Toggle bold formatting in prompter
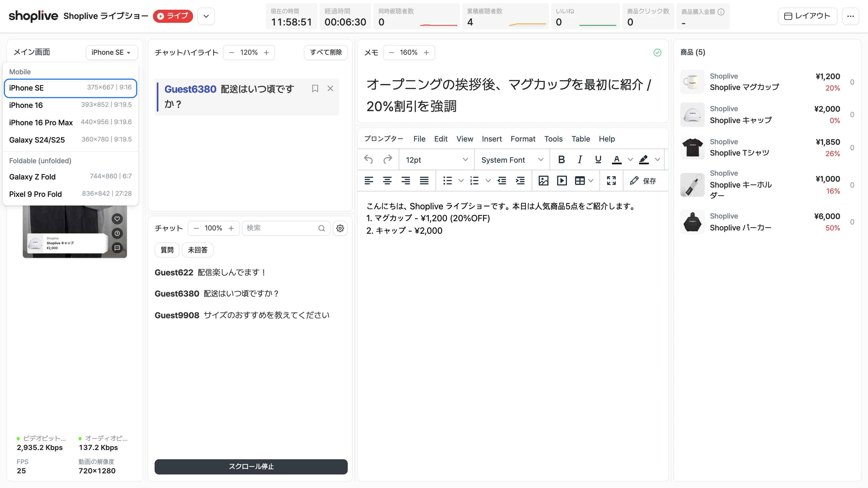The image size is (868, 488). (x=561, y=160)
